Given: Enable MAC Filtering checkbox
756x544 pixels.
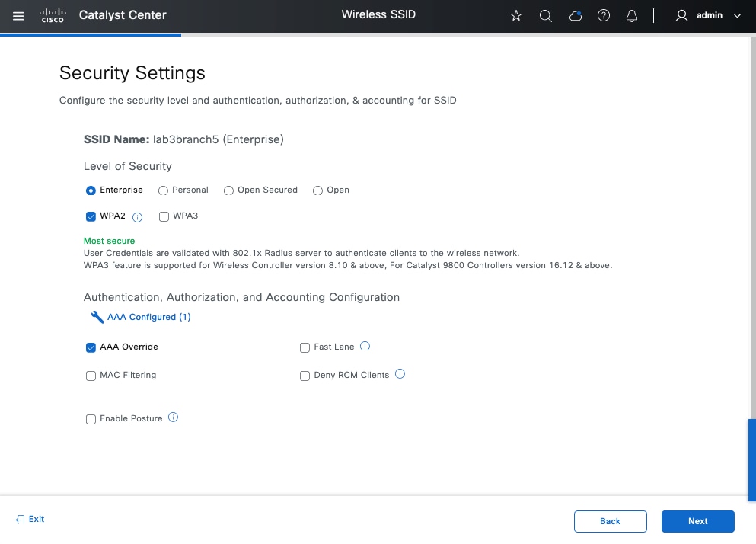Looking at the screenshot, I should (91, 376).
